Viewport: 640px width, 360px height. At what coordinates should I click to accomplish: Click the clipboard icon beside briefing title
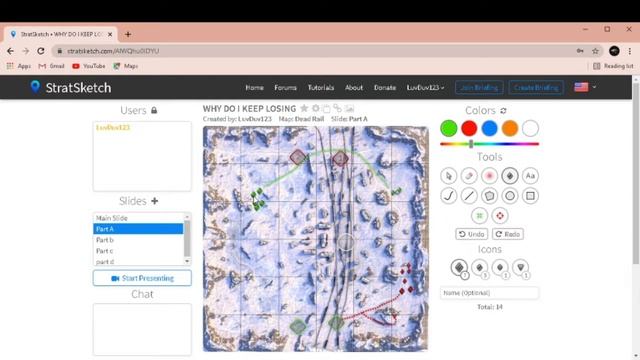pos(326,109)
